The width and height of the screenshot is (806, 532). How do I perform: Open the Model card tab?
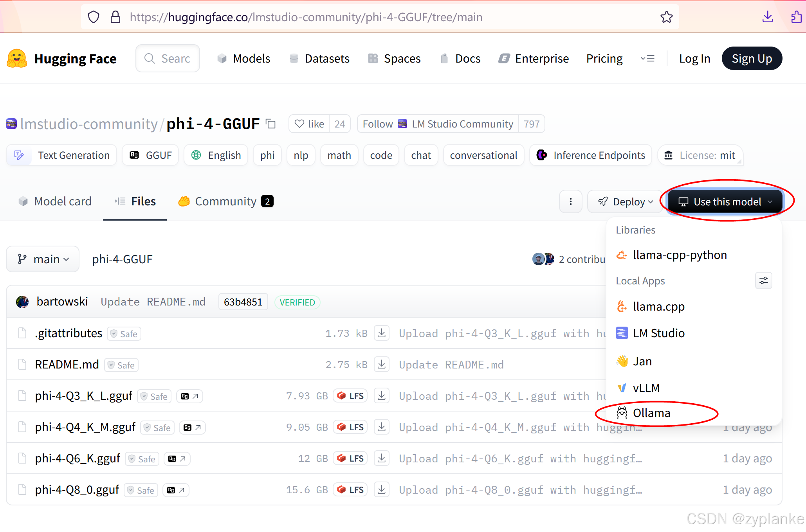[x=55, y=201]
